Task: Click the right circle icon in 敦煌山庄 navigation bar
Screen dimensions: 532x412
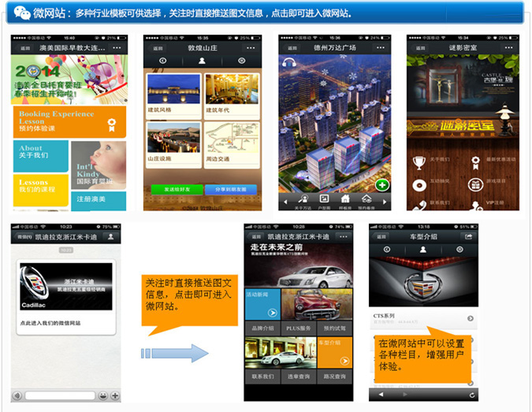Action: point(242,61)
